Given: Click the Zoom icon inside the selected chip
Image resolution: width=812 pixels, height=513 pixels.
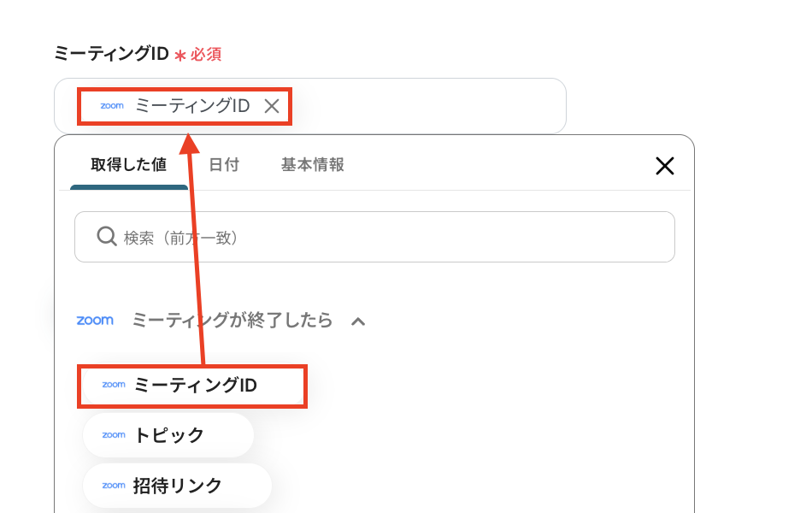Looking at the screenshot, I should tap(112, 106).
